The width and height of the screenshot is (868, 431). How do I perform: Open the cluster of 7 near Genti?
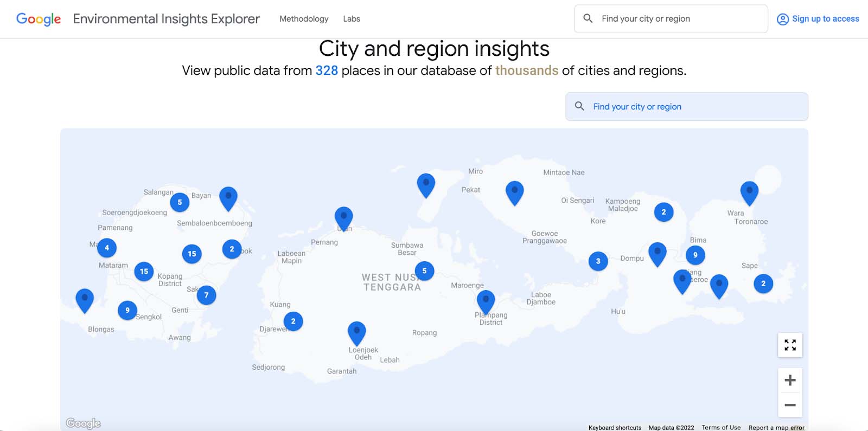[206, 295]
